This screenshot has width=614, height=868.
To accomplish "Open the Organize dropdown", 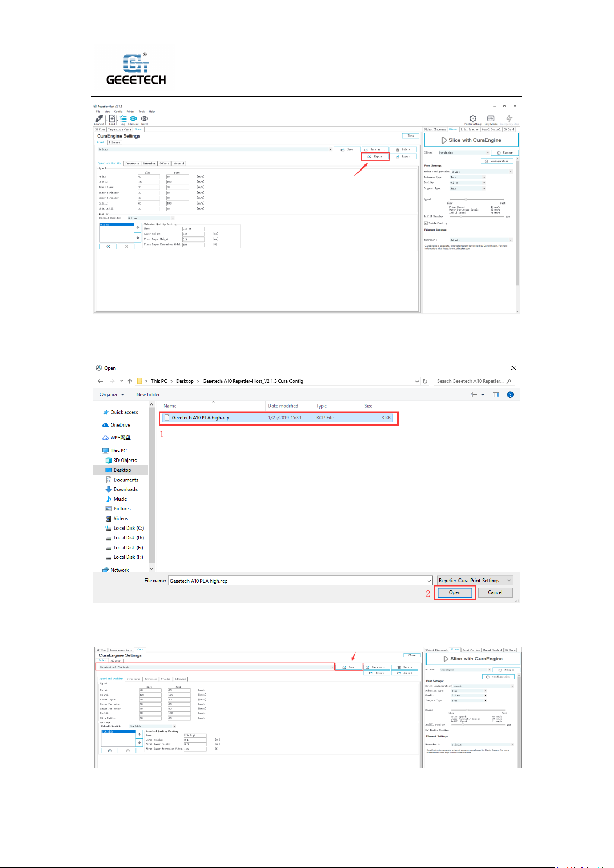I will [112, 395].
